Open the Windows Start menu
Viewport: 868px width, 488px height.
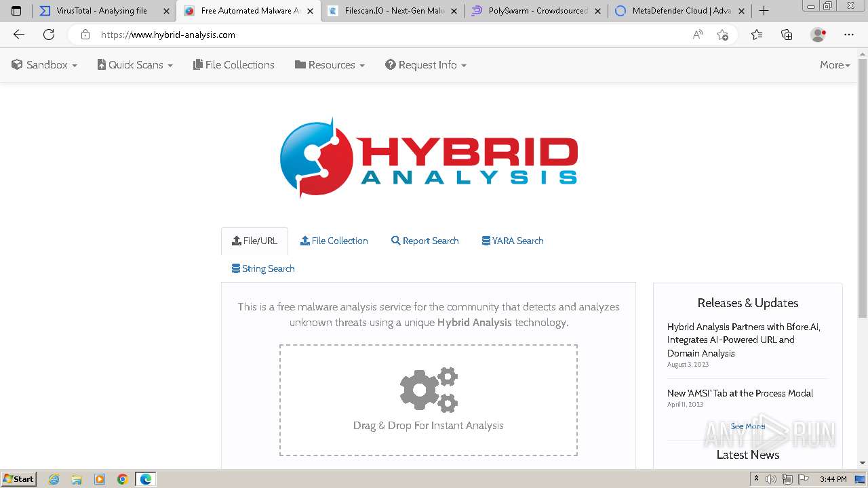(19, 479)
